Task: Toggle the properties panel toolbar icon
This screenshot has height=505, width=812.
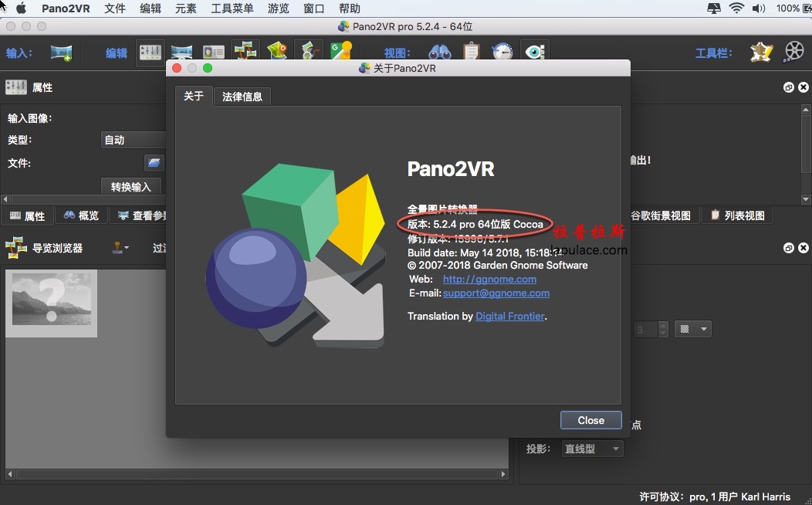Action: [151, 53]
